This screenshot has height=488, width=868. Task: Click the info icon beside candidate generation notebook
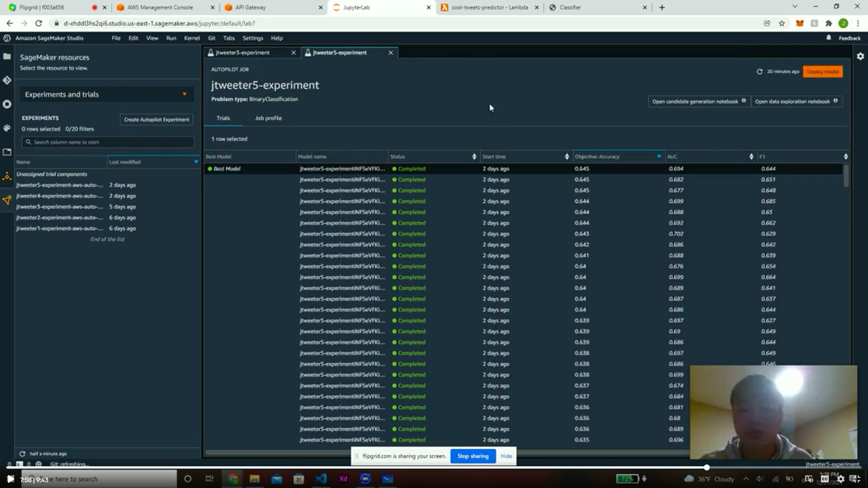pyautogui.click(x=744, y=101)
